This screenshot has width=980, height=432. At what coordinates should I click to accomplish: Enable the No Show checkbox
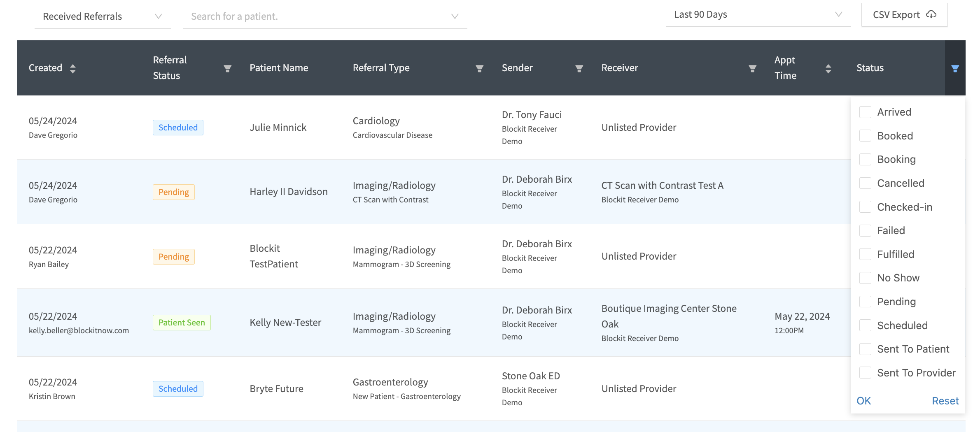pos(865,278)
